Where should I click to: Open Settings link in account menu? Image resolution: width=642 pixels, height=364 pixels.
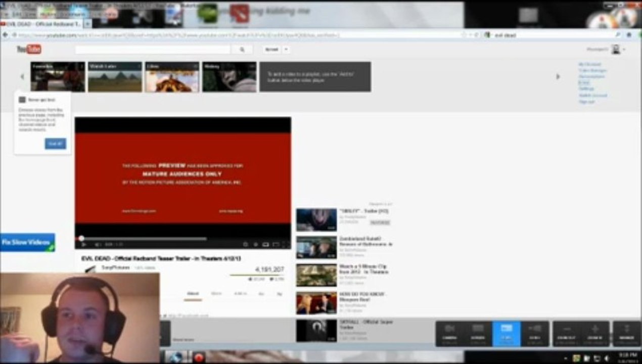[586, 88]
